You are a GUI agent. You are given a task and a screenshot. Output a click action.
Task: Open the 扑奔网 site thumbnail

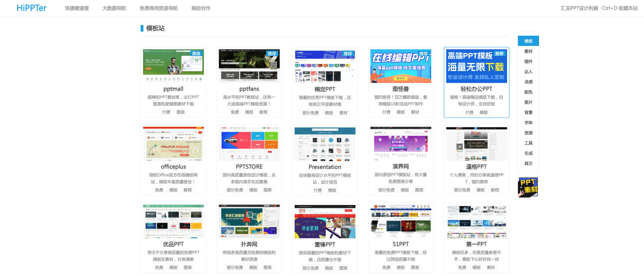(x=249, y=221)
